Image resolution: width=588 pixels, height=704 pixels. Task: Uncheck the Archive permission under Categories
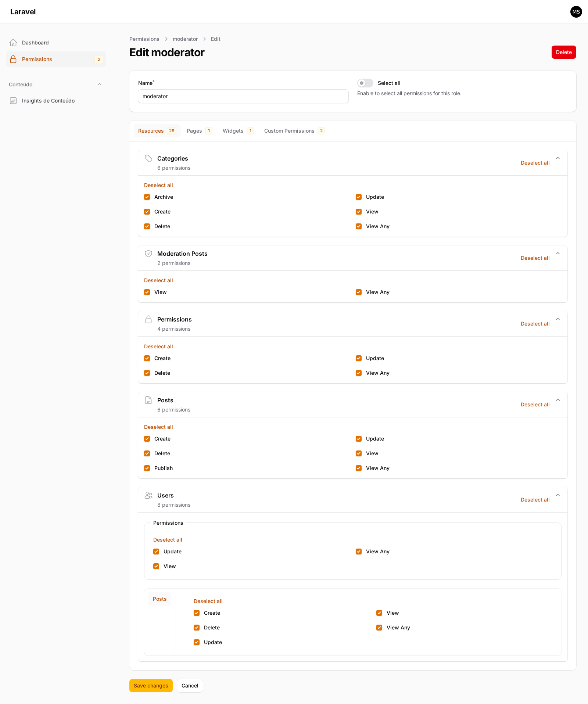(x=147, y=197)
